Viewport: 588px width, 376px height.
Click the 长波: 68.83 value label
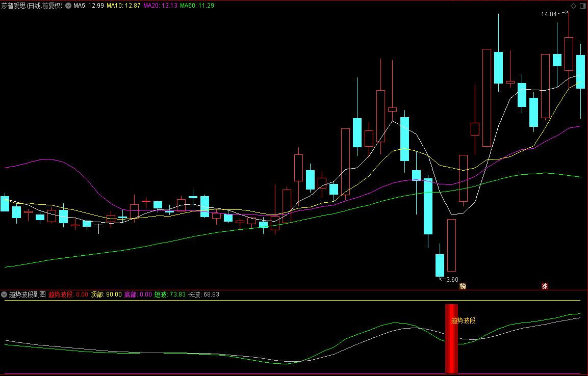point(203,294)
